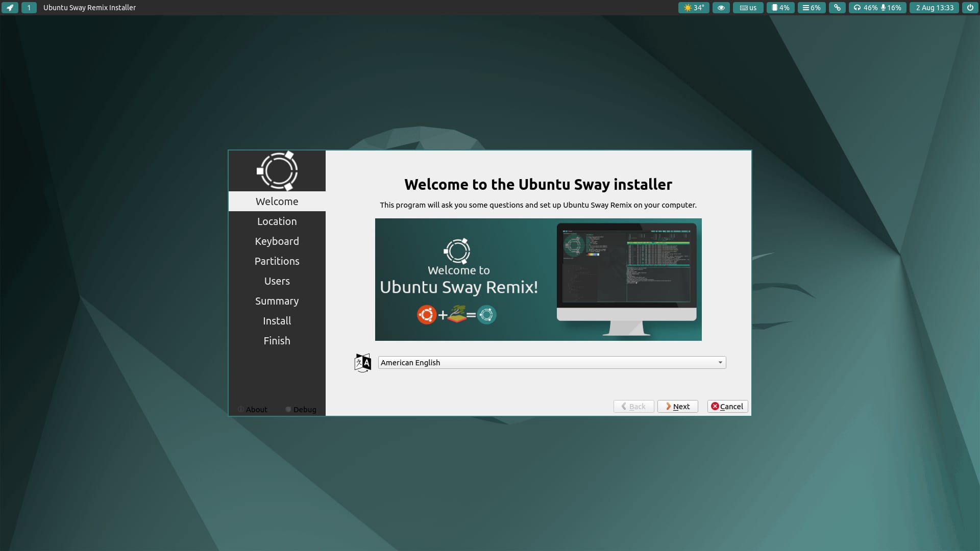Screen dimensions: 980x551
Task: Click the Welcome to Ubuntu Sway Remix banner image
Action: 538,280
